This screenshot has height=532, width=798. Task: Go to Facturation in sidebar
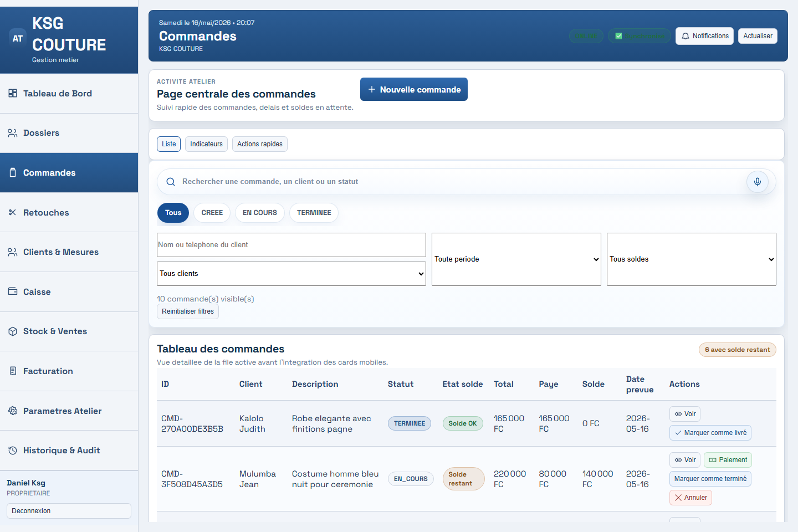click(x=69, y=371)
